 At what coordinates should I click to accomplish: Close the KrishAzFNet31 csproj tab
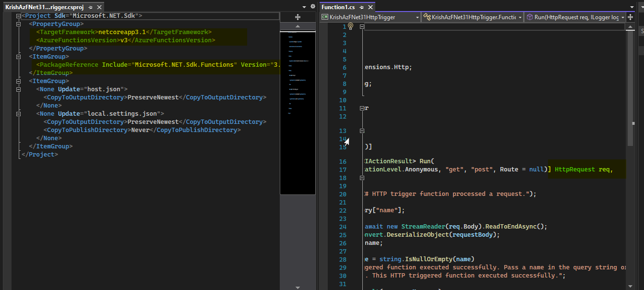click(x=99, y=7)
